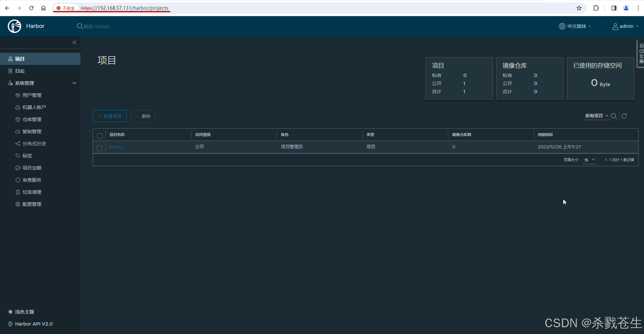Toggle browser side panel icon
644x334 pixels.
(x=614, y=8)
